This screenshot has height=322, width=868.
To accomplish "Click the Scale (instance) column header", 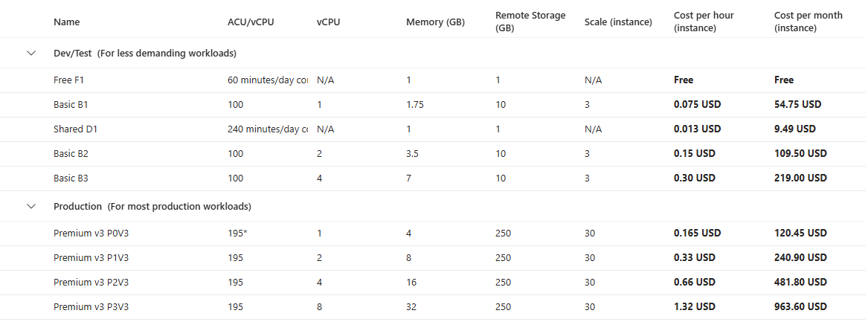I will coord(618,22).
